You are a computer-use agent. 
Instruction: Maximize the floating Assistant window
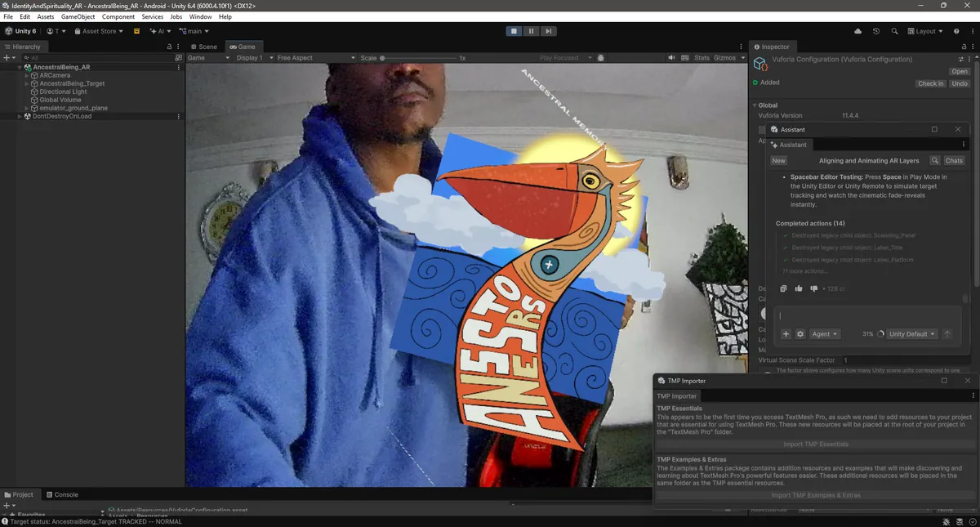[x=935, y=129]
